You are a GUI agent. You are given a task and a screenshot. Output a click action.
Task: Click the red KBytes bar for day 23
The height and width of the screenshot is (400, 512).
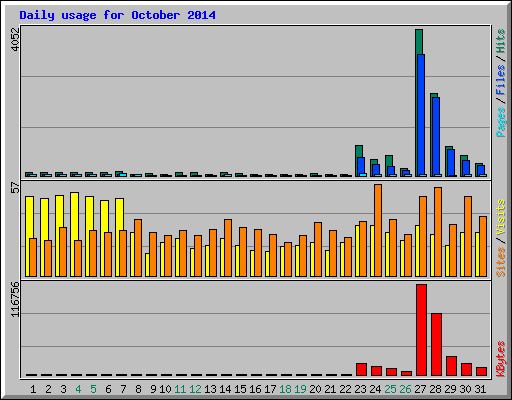361,369
